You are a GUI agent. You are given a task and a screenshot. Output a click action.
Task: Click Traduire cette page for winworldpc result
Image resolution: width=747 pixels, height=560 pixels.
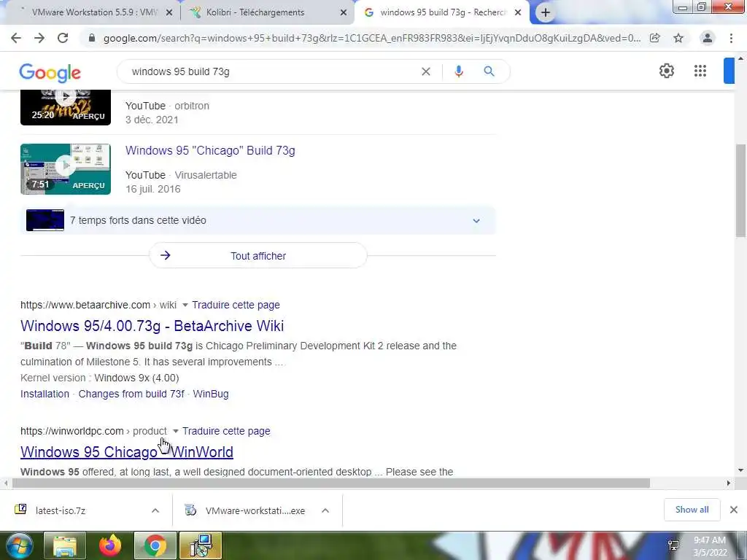(x=226, y=431)
